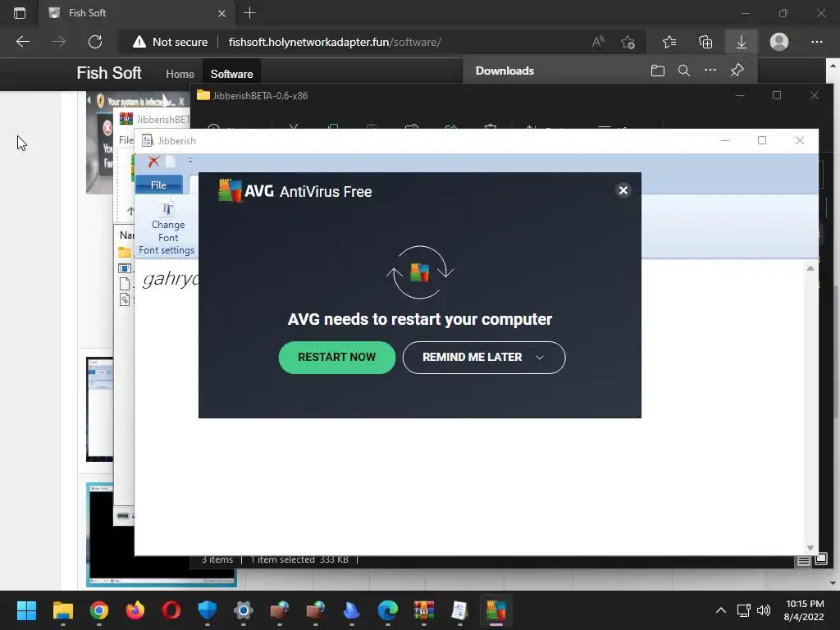This screenshot has width=840, height=630.
Task: Click the infected system popup screenshot thumbnail
Action: (x=99, y=143)
